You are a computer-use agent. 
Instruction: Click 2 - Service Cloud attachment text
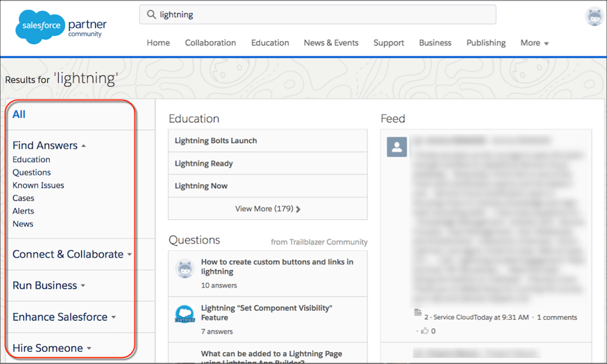[449, 317]
